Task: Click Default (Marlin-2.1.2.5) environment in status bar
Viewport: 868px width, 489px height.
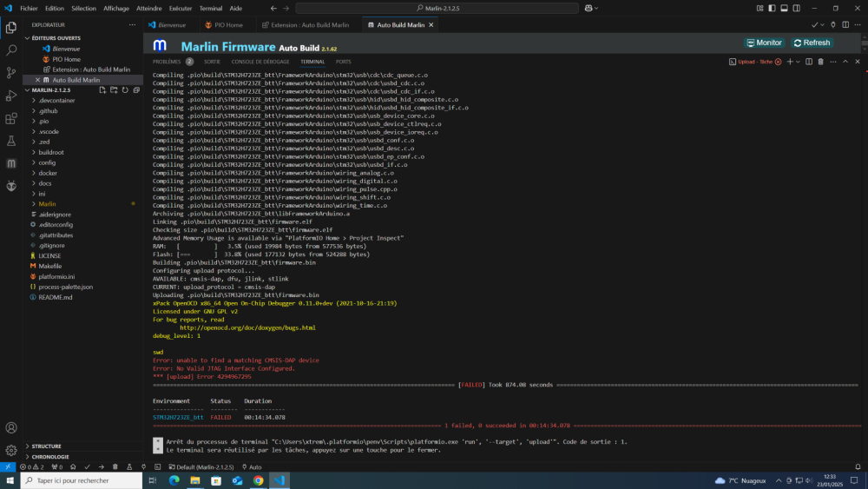Action: pyautogui.click(x=201, y=466)
